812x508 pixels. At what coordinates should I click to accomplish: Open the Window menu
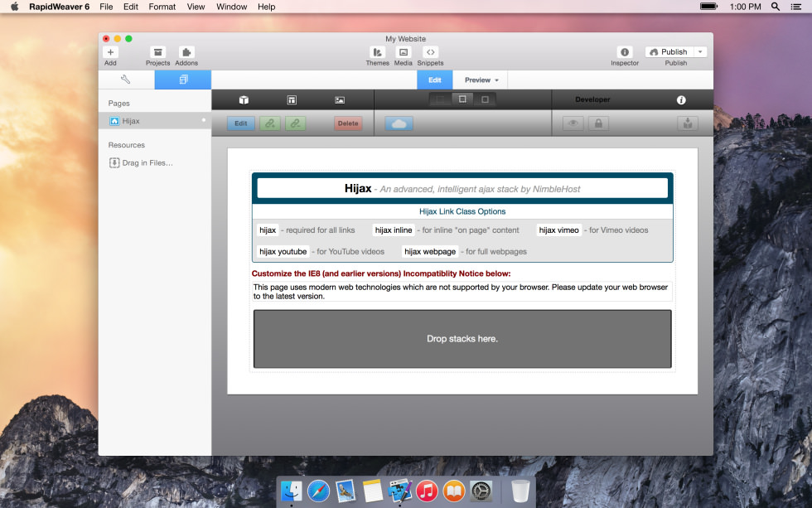[231, 7]
